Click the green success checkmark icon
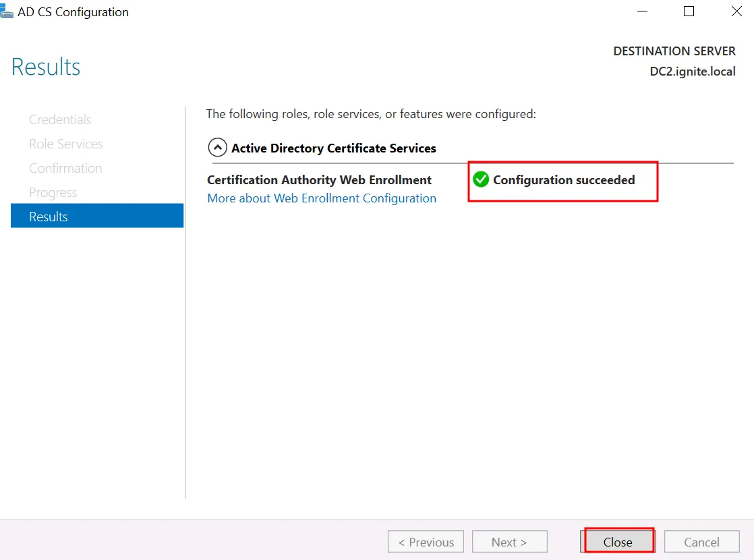754x560 pixels. click(x=481, y=179)
